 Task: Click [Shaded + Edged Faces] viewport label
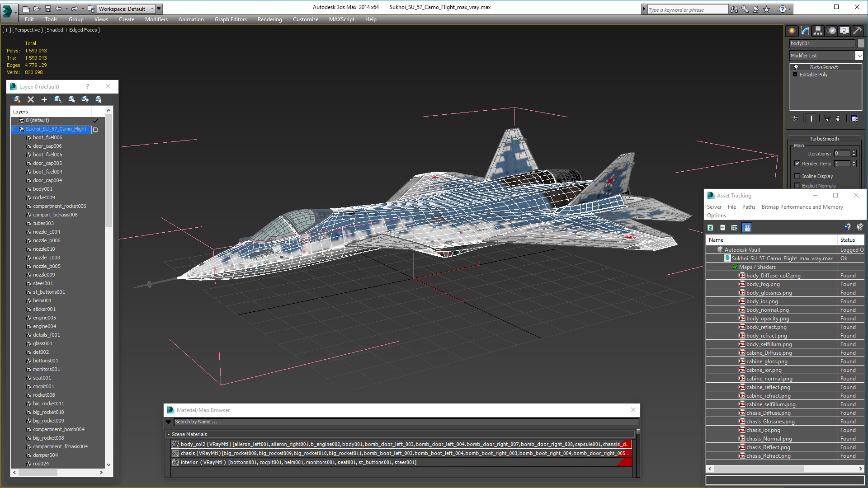(72, 30)
